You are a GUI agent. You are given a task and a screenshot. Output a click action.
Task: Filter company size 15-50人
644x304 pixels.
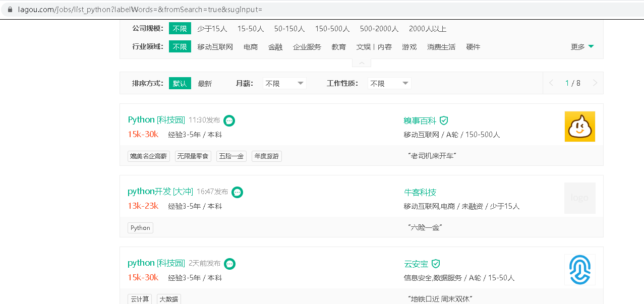coord(251,29)
